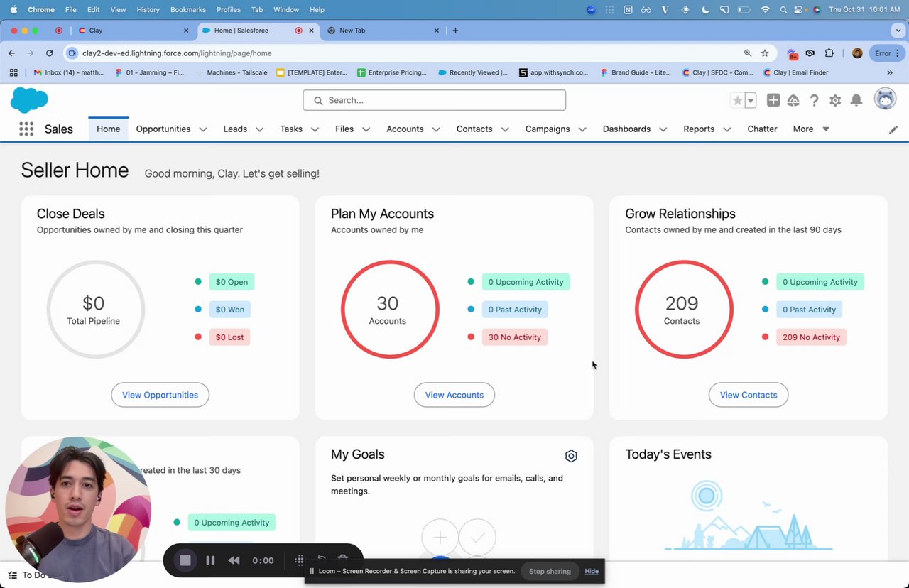Click Stop sharing in Loom bar
The width and height of the screenshot is (909, 588).
click(x=550, y=571)
